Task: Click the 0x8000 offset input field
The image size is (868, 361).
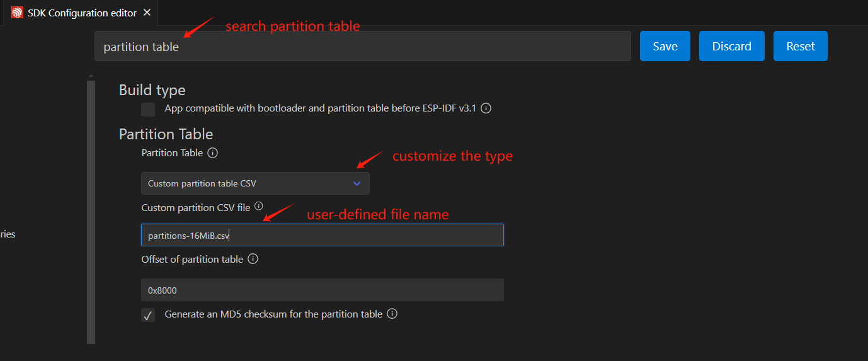Action: click(x=322, y=290)
